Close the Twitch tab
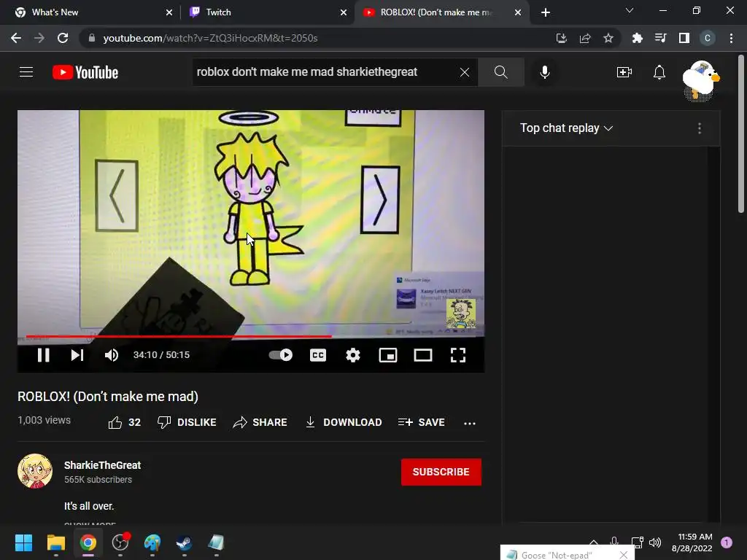The width and height of the screenshot is (747, 560). pyautogui.click(x=344, y=12)
